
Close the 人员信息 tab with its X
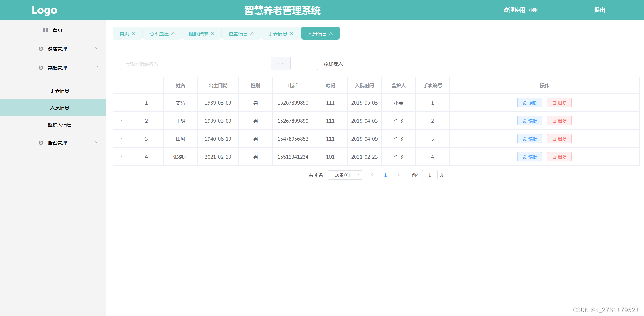(331, 33)
